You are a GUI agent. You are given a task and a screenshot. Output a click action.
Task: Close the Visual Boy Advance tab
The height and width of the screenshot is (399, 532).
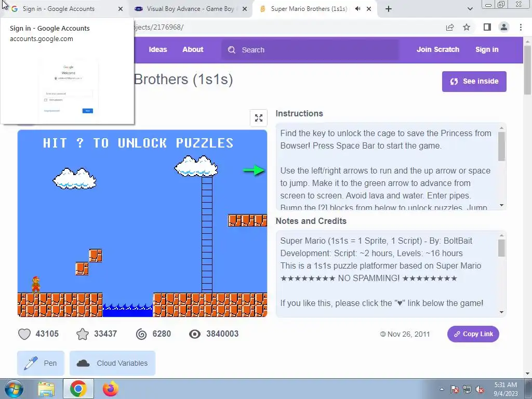(x=245, y=9)
